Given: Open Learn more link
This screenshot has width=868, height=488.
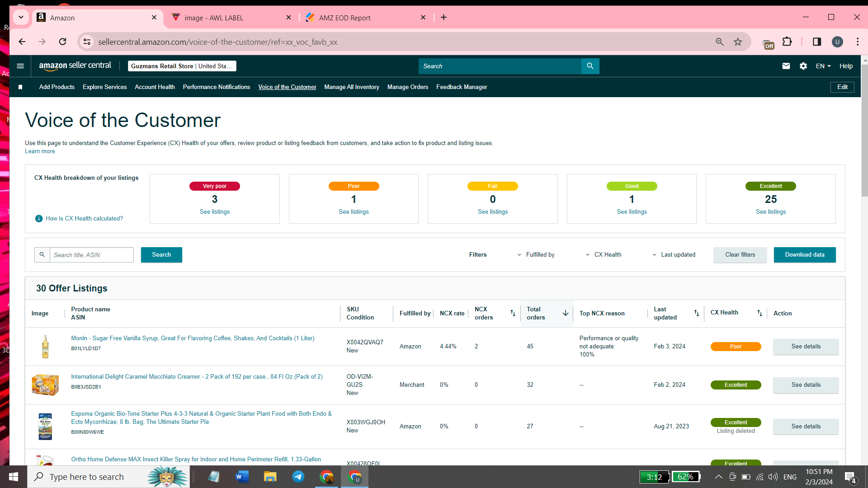Looking at the screenshot, I should 40,151.
